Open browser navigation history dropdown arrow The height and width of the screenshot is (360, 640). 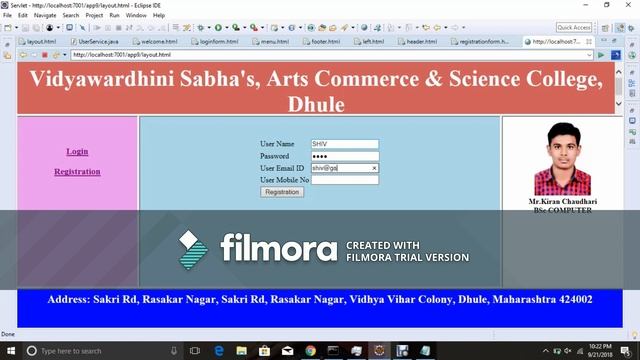pyautogui.click(x=64, y=55)
